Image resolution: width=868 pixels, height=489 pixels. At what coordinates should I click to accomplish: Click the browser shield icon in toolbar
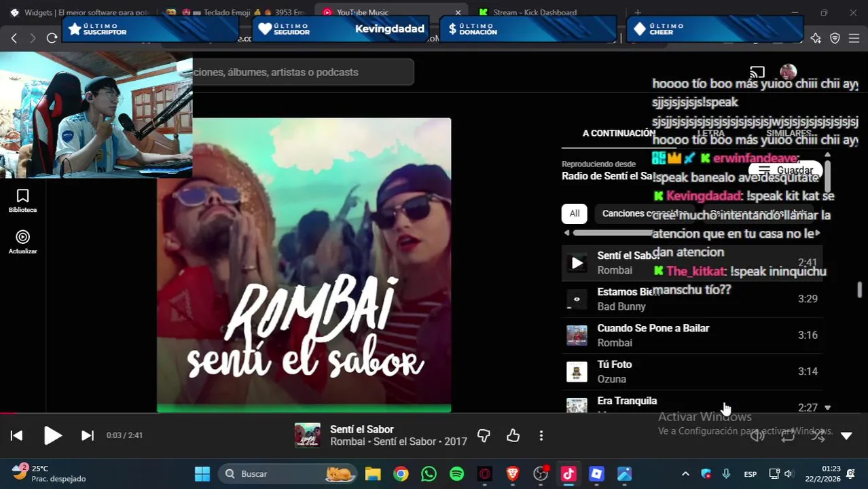835,38
